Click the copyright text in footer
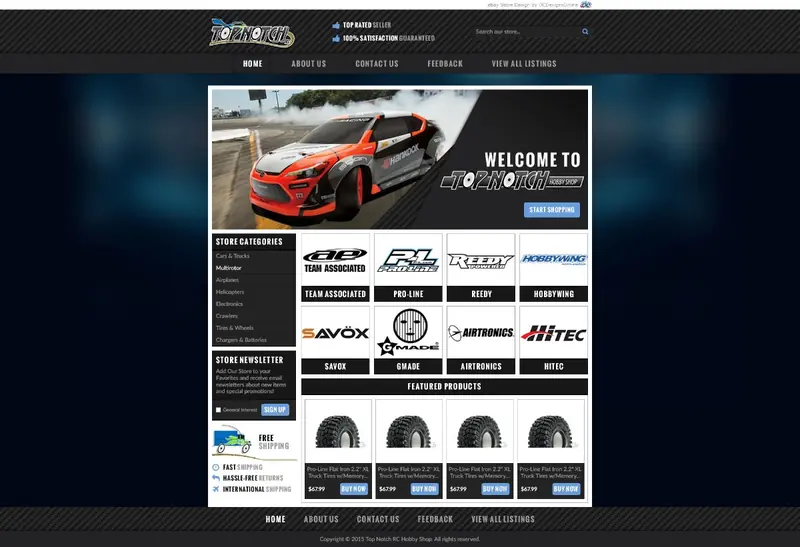Viewport: 800px width, 547px height. click(399, 539)
